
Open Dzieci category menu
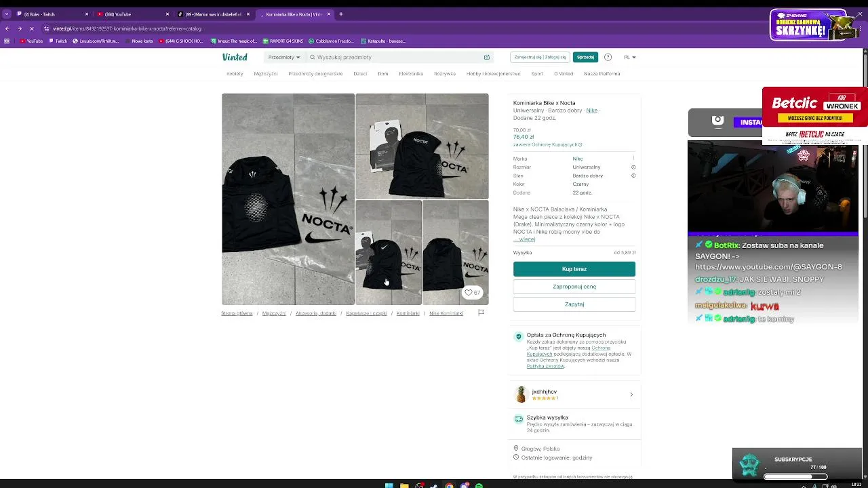click(360, 73)
